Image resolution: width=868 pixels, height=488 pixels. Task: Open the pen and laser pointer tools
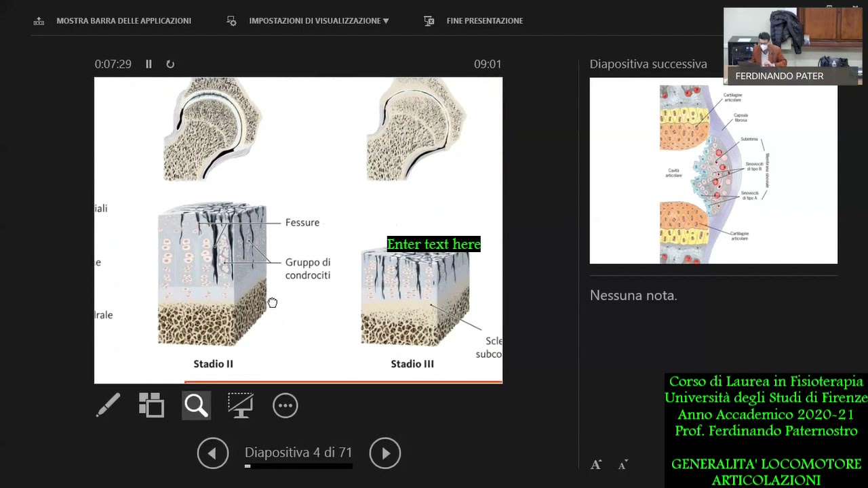(108, 405)
